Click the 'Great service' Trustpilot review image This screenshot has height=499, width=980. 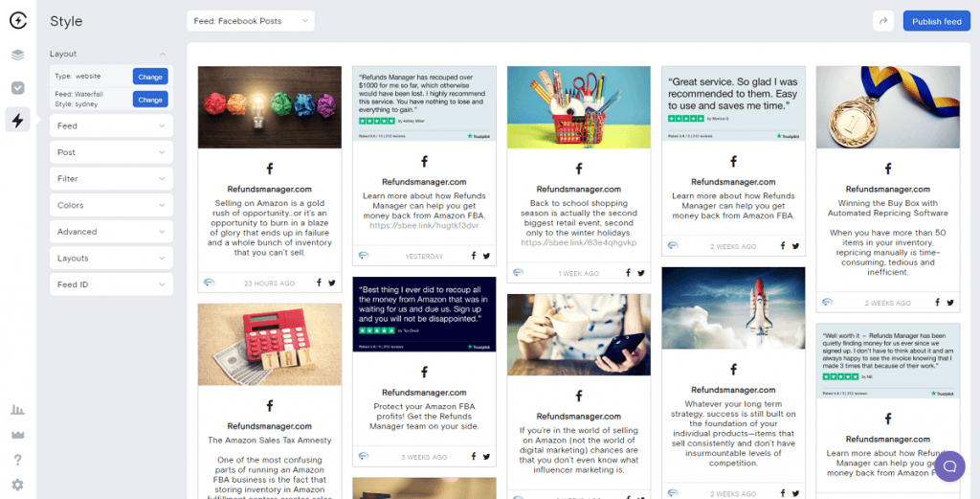(734, 103)
